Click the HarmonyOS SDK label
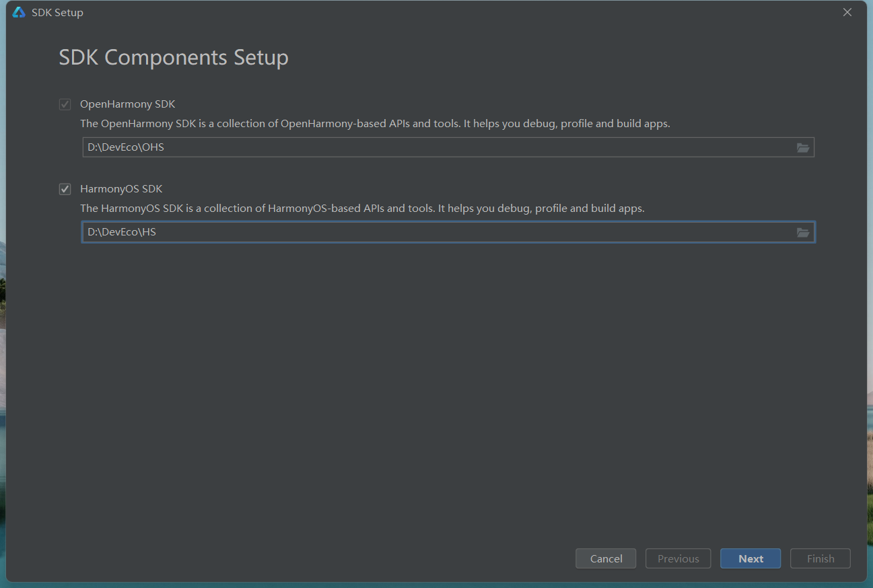The width and height of the screenshot is (873, 588). tap(121, 189)
